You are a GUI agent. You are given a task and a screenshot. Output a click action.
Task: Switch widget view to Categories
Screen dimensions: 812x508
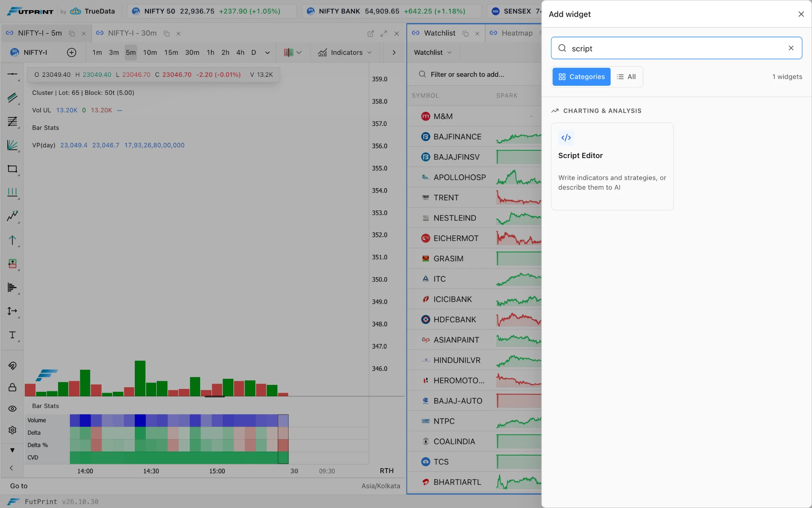[581, 77]
